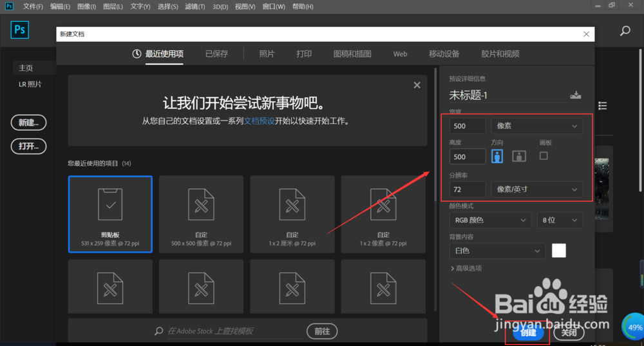This screenshot has width=644, height=346.
Task: Click the 打开... button
Action: click(x=28, y=146)
